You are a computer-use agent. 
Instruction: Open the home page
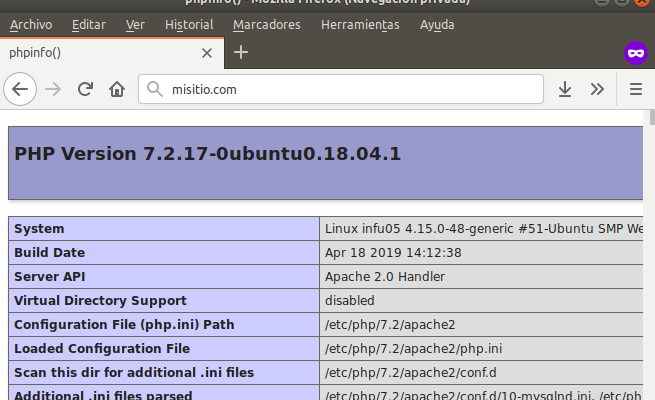coord(117,89)
